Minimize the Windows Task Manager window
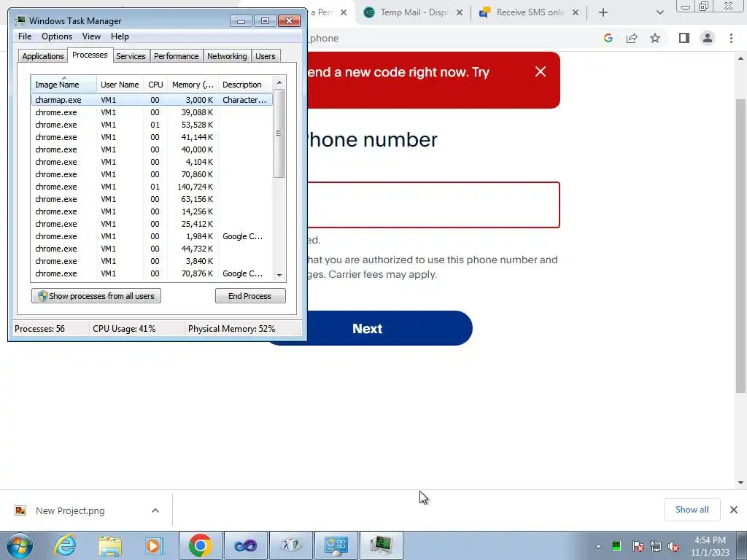Viewport: 747px width, 560px height. click(x=241, y=21)
